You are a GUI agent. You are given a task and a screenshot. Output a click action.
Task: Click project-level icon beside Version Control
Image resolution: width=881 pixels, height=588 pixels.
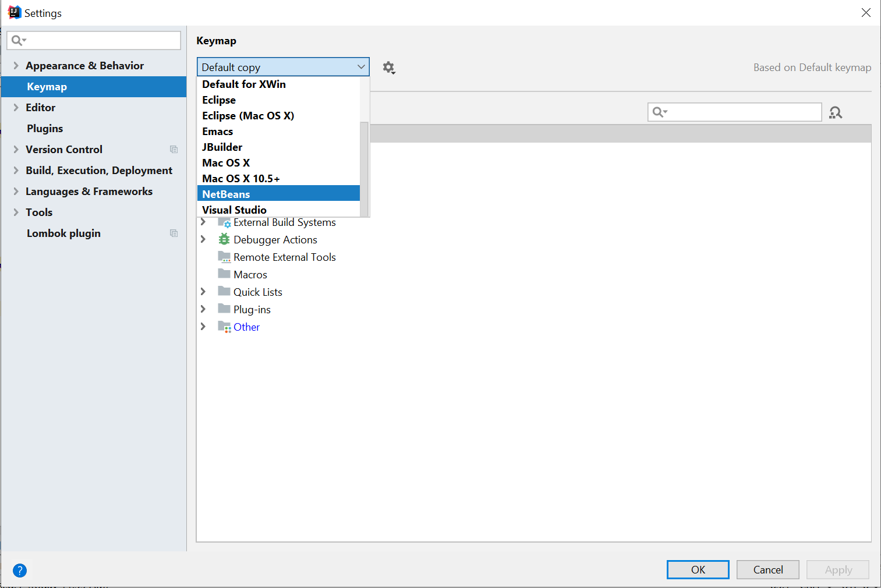pyautogui.click(x=174, y=150)
